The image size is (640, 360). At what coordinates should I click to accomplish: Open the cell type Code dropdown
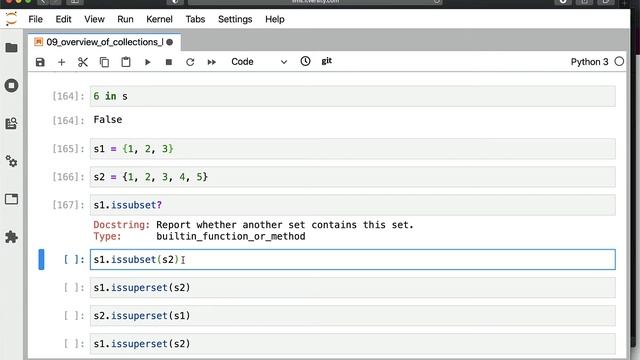tap(259, 62)
